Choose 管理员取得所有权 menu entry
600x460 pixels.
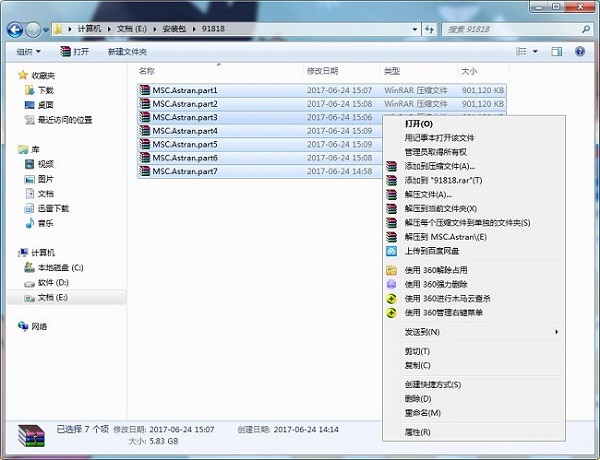[474, 152]
